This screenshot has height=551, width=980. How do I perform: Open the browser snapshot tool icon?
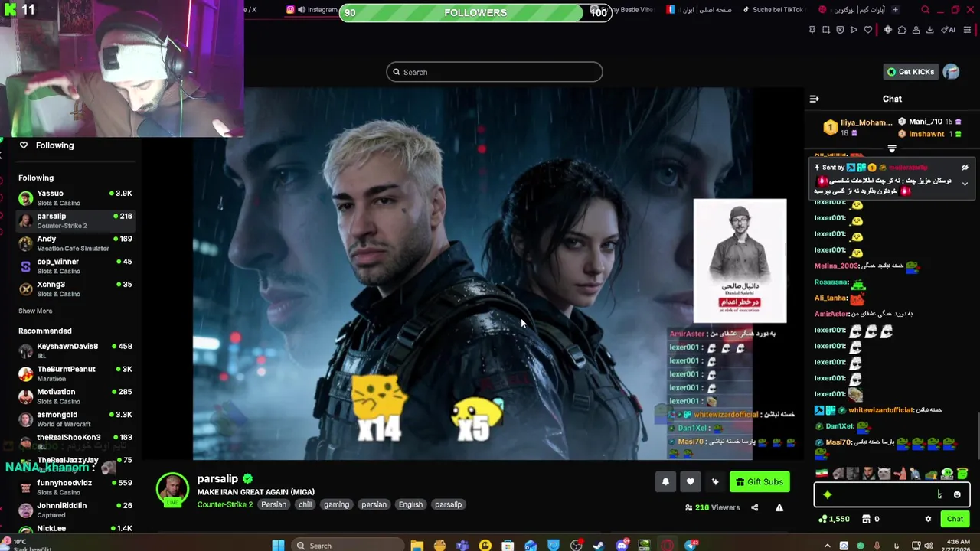pos(826,30)
